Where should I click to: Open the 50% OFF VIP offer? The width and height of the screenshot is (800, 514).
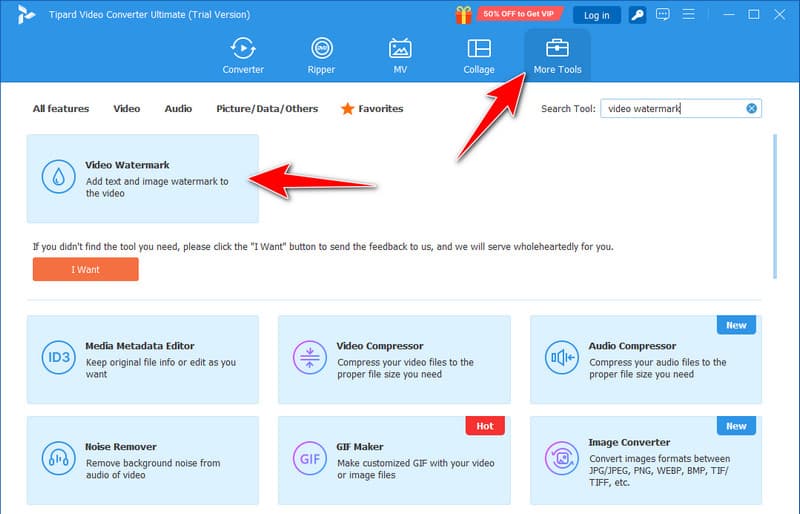tap(519, 14)
